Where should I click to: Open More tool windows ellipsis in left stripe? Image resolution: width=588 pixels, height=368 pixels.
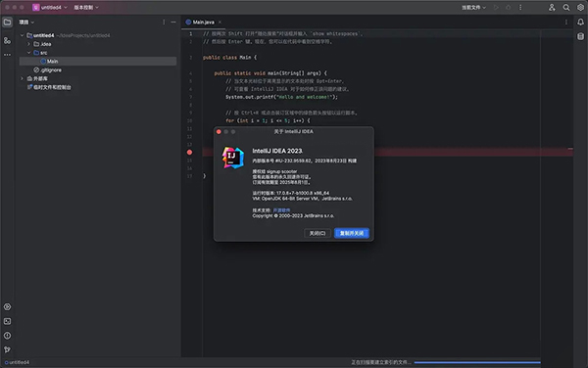pyautogui.click(x=7, y=55)
